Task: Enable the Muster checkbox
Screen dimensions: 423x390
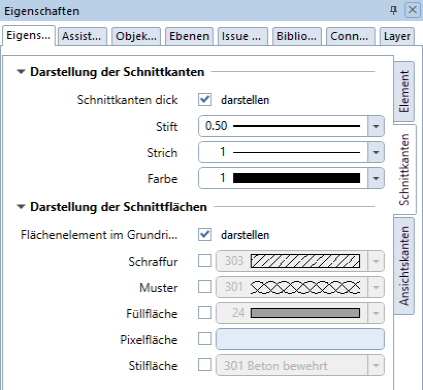Action: pyautogui.click(x=205, y=287)
